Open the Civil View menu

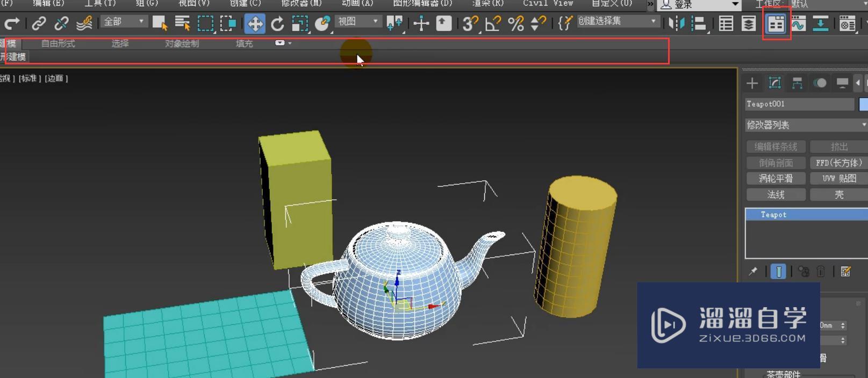click(548, 3)
